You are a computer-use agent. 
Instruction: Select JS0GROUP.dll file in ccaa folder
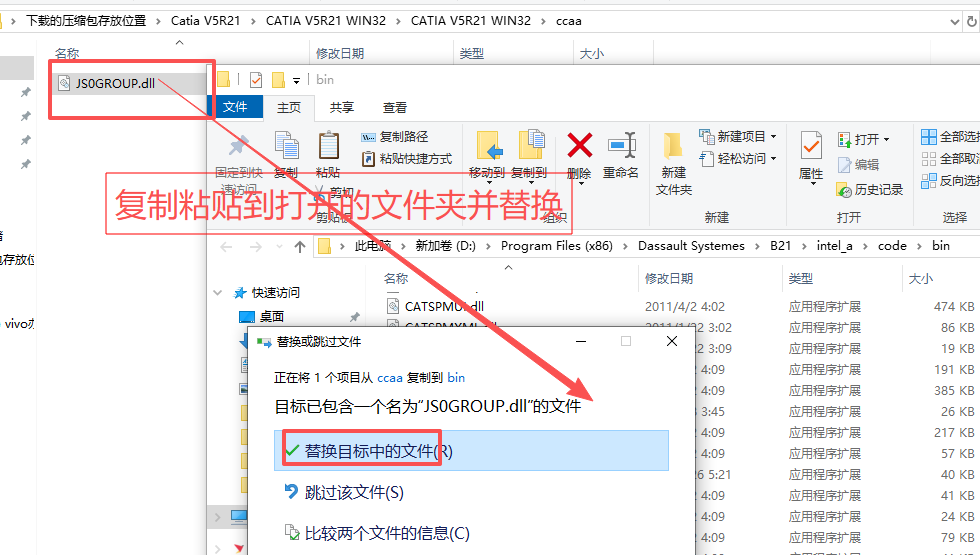point(116,83)
